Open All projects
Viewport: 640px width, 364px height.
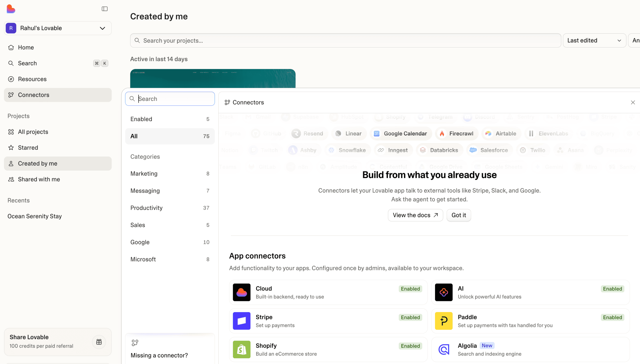point(58,132)
